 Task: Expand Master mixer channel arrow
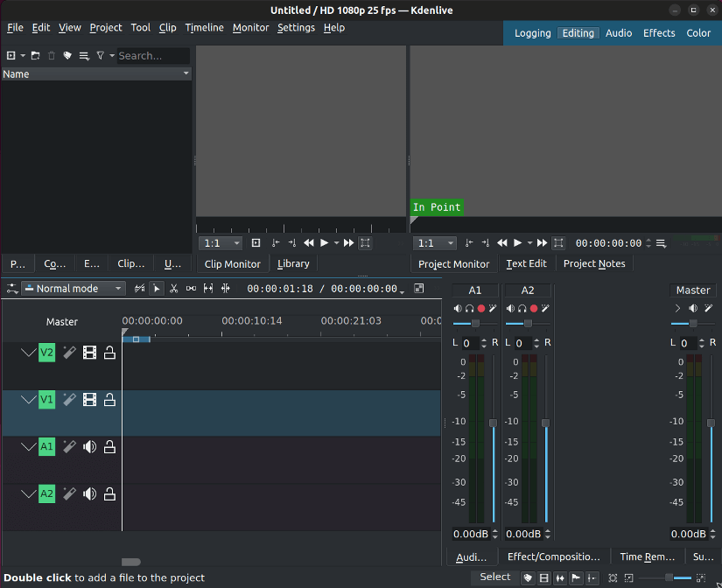point(677,309)
